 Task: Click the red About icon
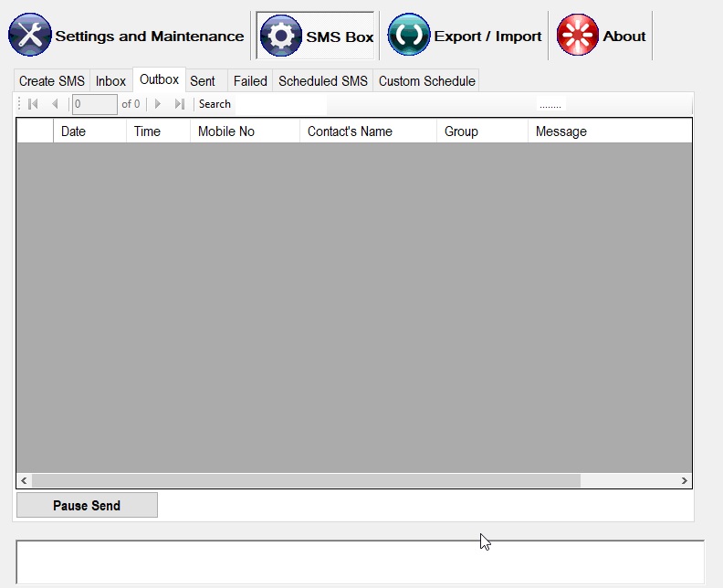click(x=578, y=35)
